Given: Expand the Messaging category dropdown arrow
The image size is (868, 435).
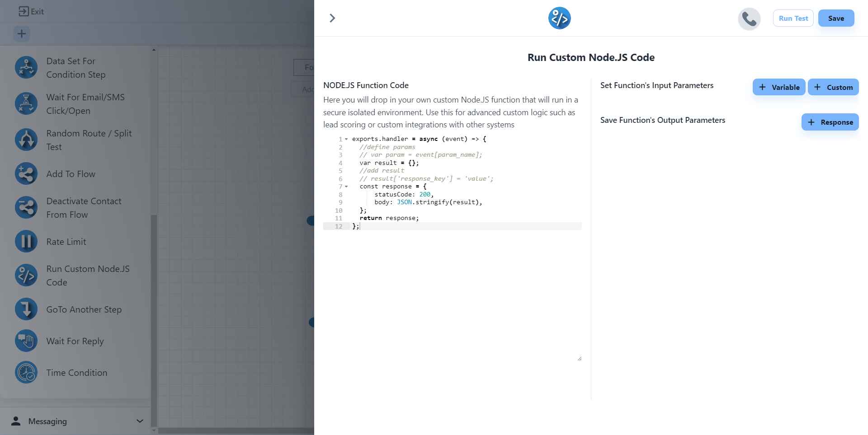Looking at the screenshot, I should [x=140, y=421].
